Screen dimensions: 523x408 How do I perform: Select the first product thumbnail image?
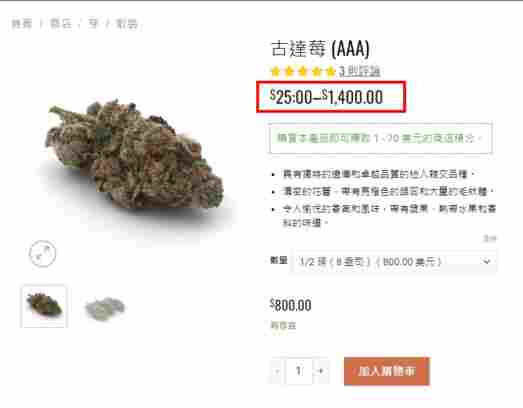44,306
